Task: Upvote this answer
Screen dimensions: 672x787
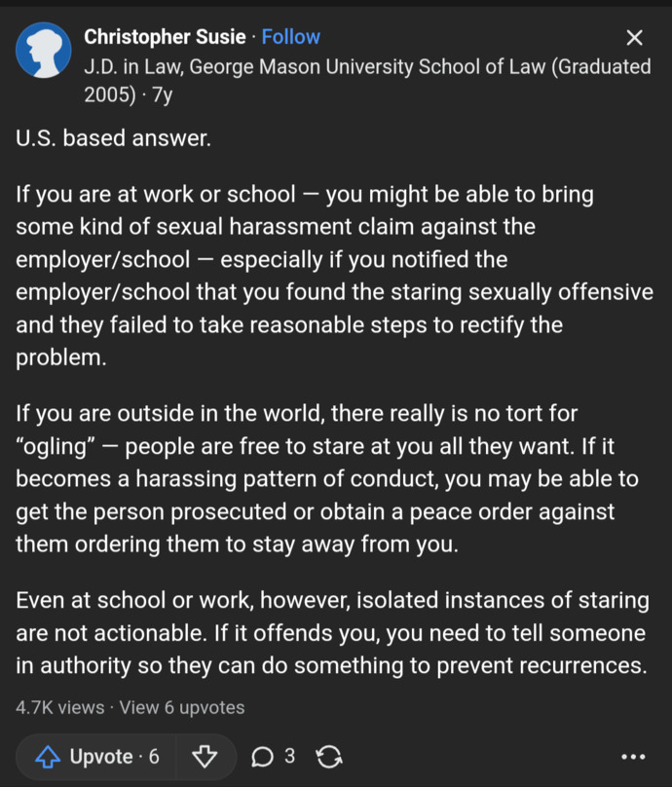Action: tap(96, 757)
